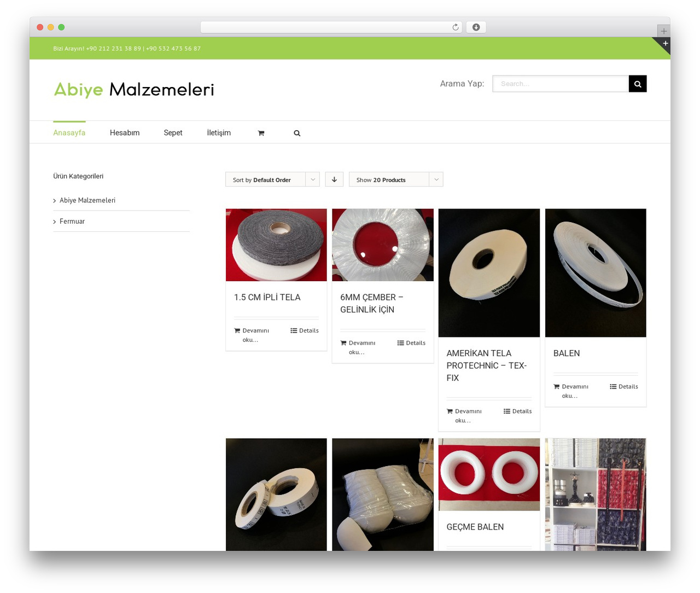Screen dimensions: 700x593
Task: Click Details under 1.5 CM İPLİ TELA
Action: coord(305,330)
